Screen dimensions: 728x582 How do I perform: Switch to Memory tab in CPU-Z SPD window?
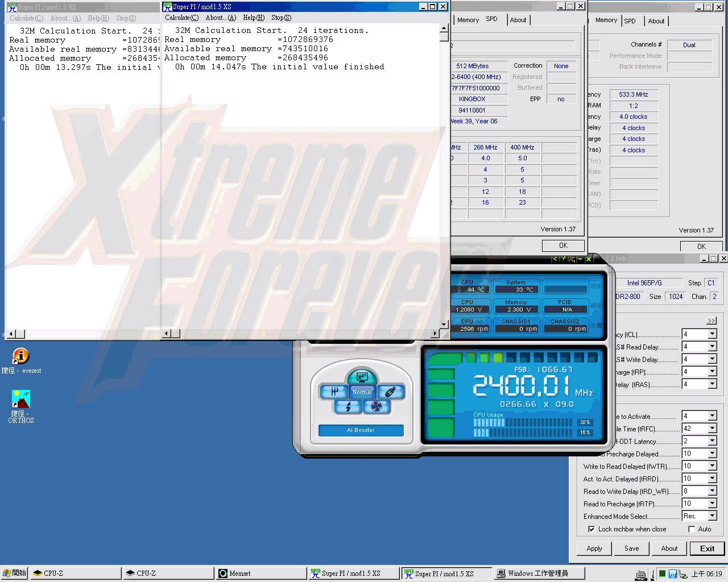click(x=468, y=20)
